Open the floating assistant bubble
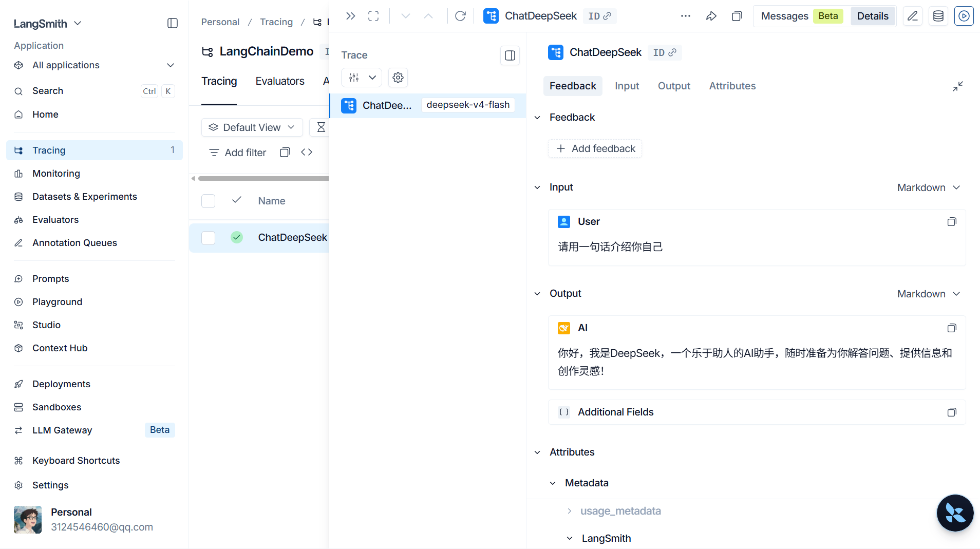Screen dimensions: 980x549 pos(955,513)
